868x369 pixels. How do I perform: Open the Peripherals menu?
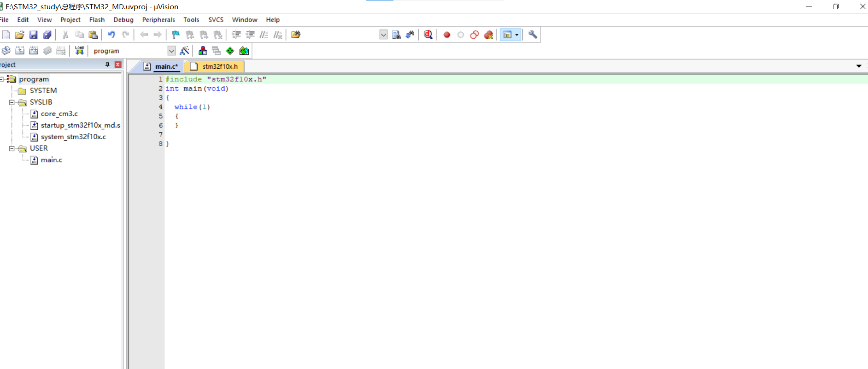click(x=158, y=20)
